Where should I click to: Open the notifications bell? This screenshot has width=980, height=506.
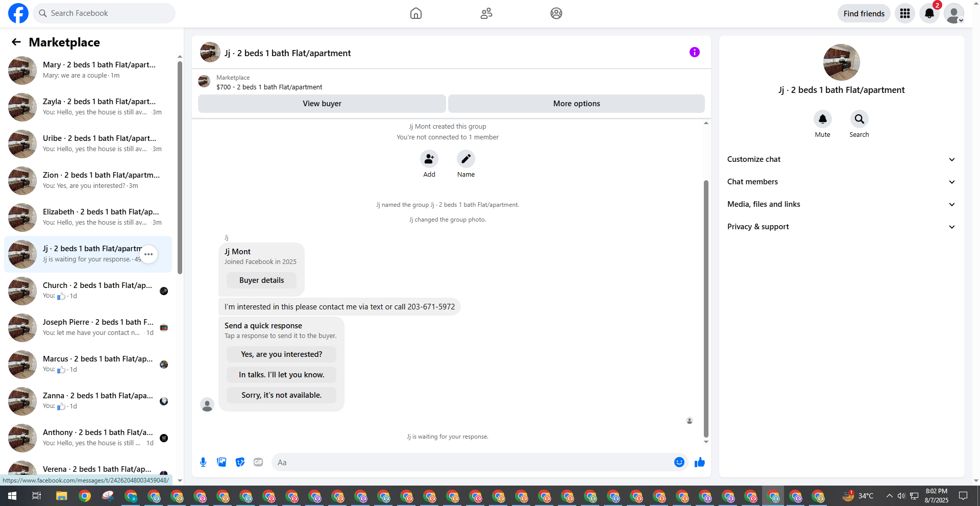pyautogui.click(x=929, y=13)
